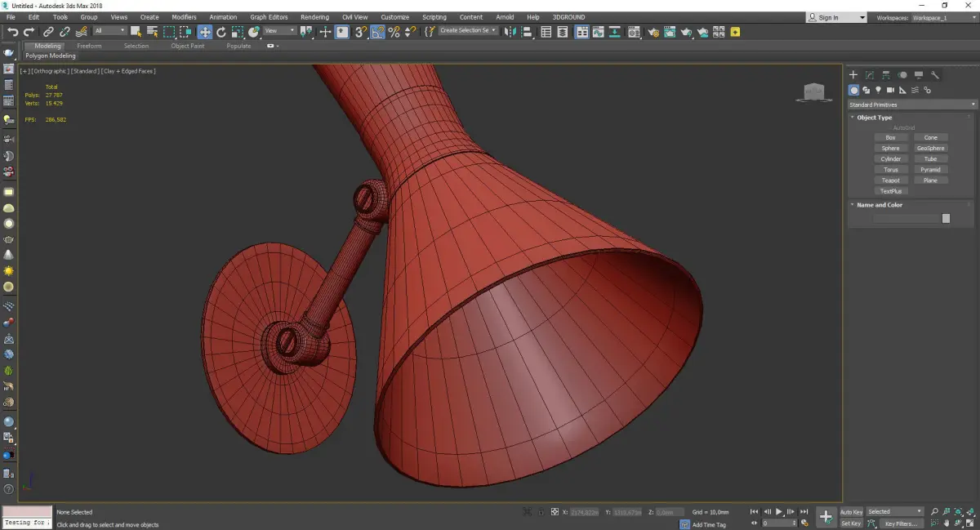Open the Schematic View icon
Viewport: 980px width, 530px height.
(614, 32)
